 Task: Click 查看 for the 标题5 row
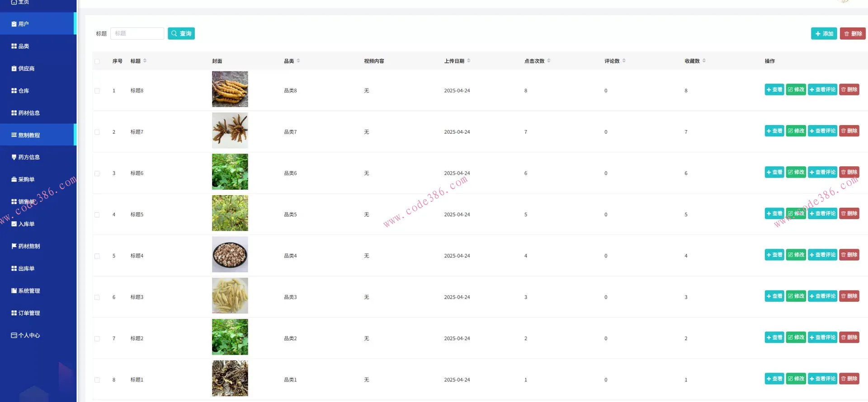[x=774, y=214]
